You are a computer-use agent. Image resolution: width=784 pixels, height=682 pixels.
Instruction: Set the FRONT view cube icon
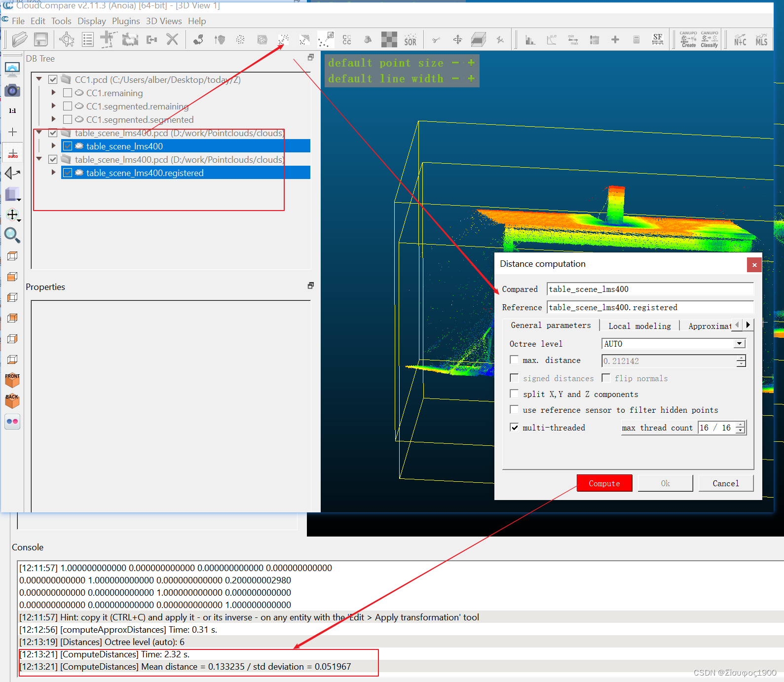(x=12, y=380)
